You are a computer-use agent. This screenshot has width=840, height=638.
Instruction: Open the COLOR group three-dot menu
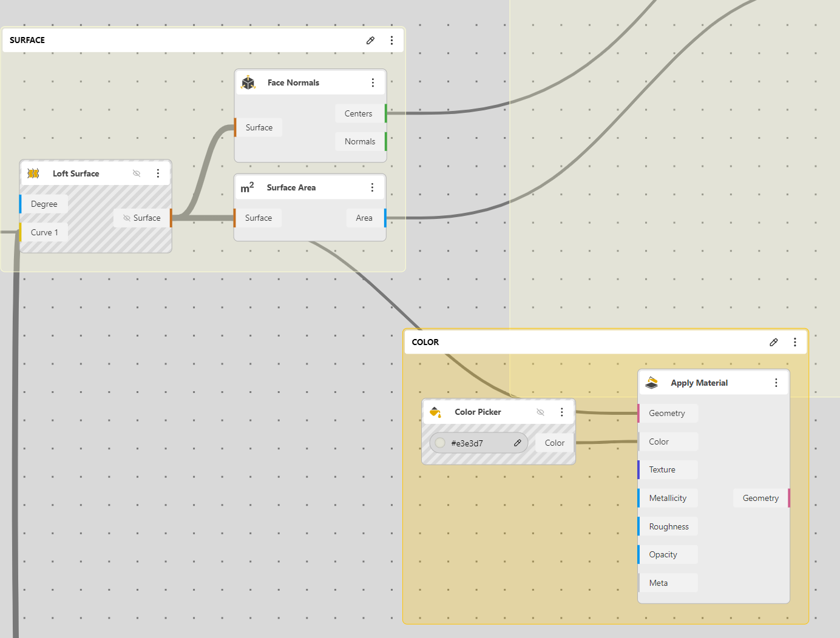(x=794, y=342)
